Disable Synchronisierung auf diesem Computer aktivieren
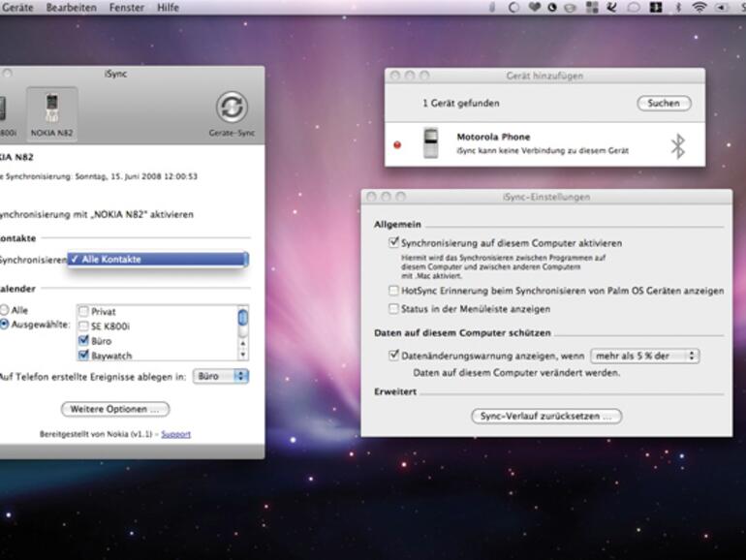 click(393, 243)
